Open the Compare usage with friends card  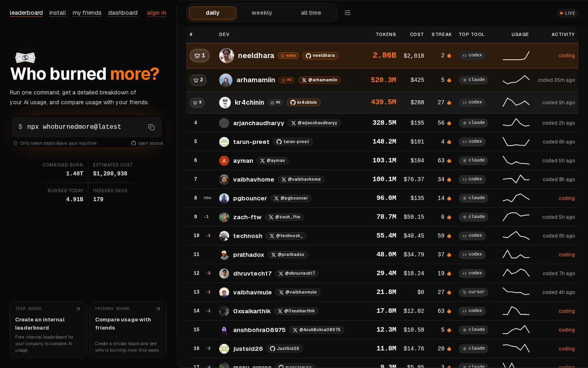[128, 330]
